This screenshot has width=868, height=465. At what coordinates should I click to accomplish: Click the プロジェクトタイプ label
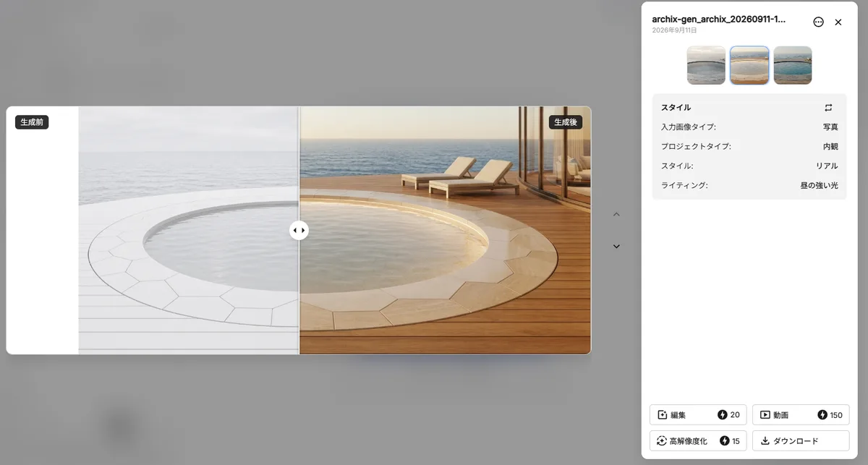tap(696, 147)
